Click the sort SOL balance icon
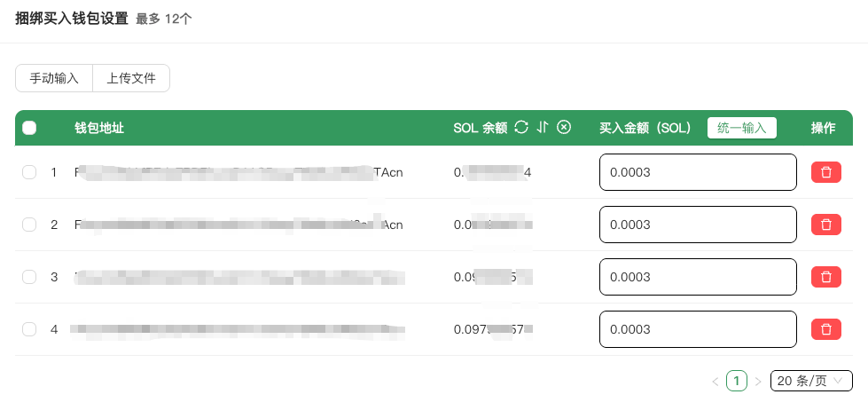 [543, 128]
